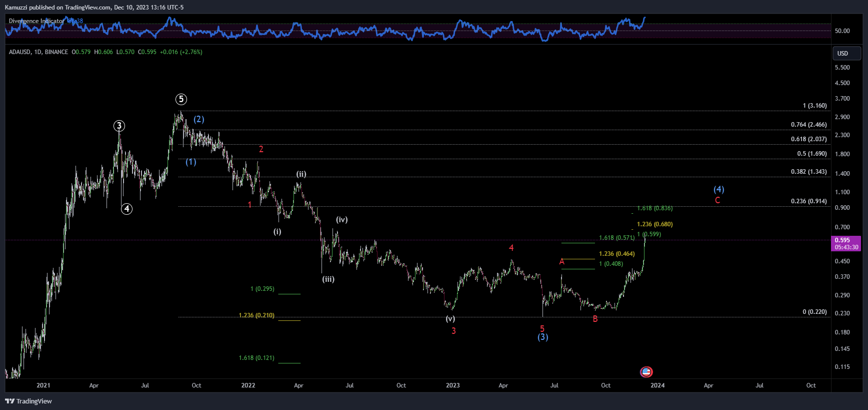Select extension label 1 (0.295)
The image size is (868, 410).
(x=262, y=289)
